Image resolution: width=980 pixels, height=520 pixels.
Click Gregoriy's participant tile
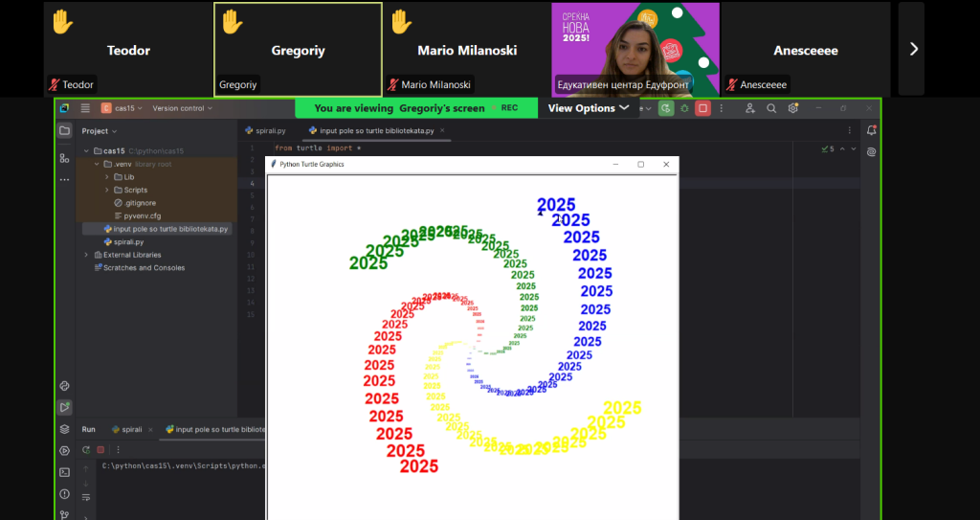pos(299,50)
